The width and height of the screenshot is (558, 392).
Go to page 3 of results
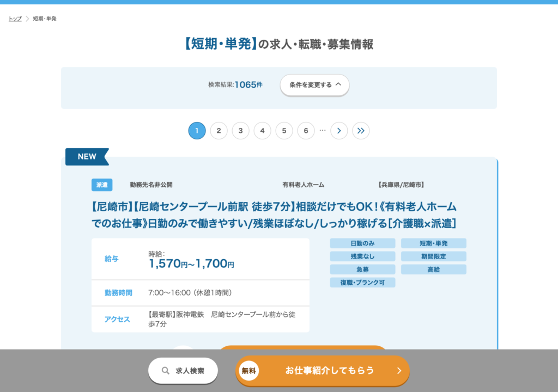click(x=240, y=131)
